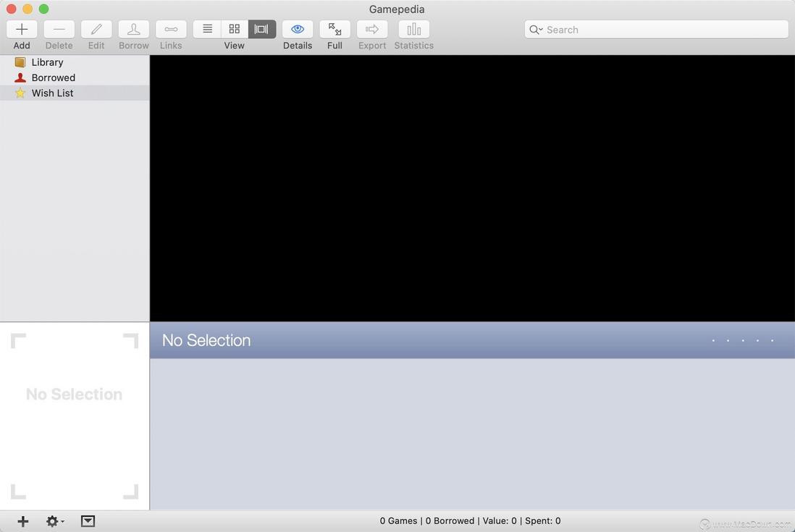The height and width of the screenshot is (532, 795).
Task: Click the No Selection header title
Action: pyautogui.click(x=206, y=340)
